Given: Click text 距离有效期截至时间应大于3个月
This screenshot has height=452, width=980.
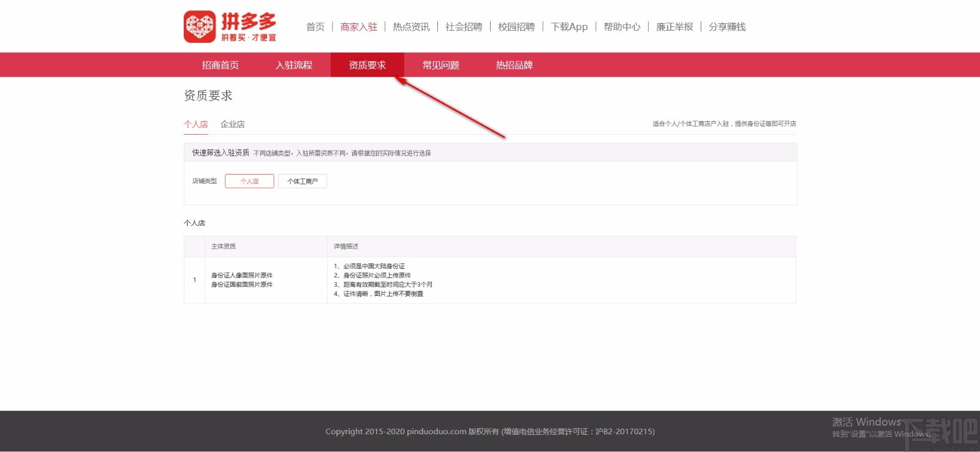Looking at the screenshot, I should click(x=388, y=285).
